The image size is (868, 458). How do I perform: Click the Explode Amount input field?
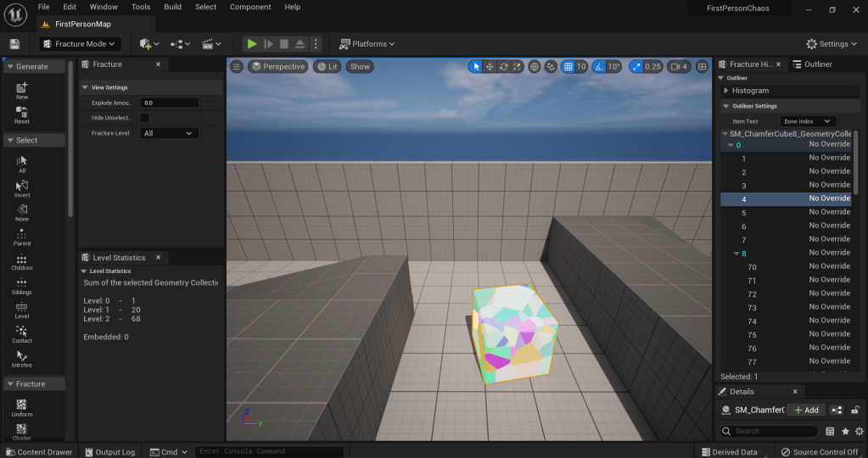click(170, 103)
